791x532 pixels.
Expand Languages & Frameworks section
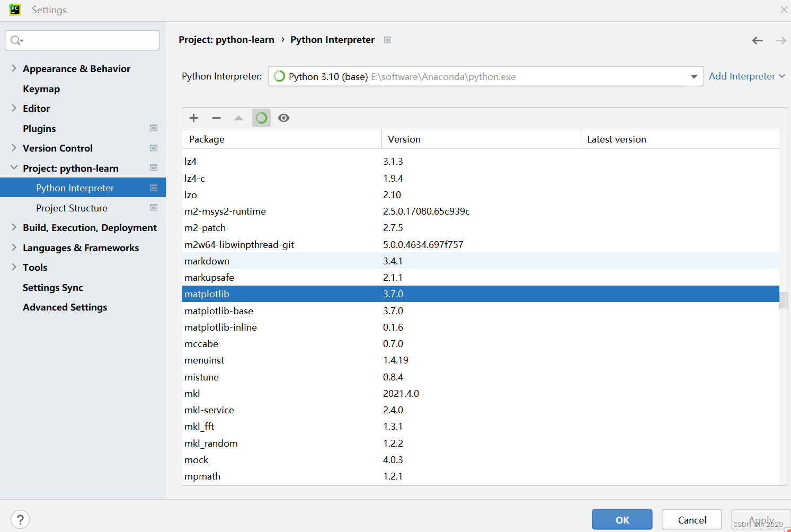coord(14,247)
